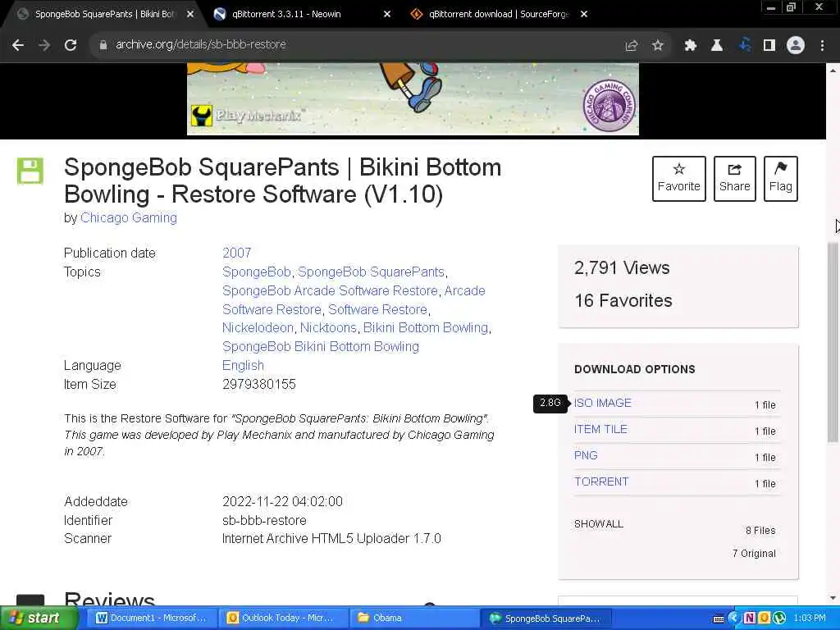Click the orange Outlook tray icon

pyautogui.click(x=765, y=619)
